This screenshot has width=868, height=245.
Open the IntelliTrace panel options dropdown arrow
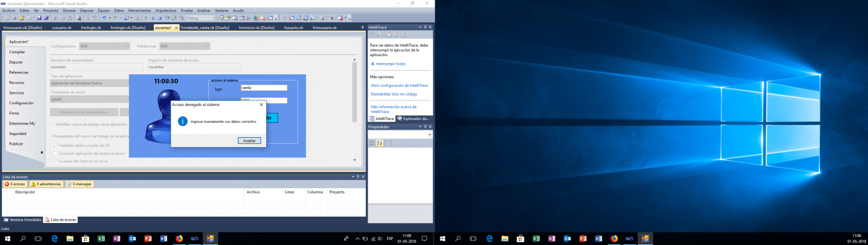click(420, 27)
